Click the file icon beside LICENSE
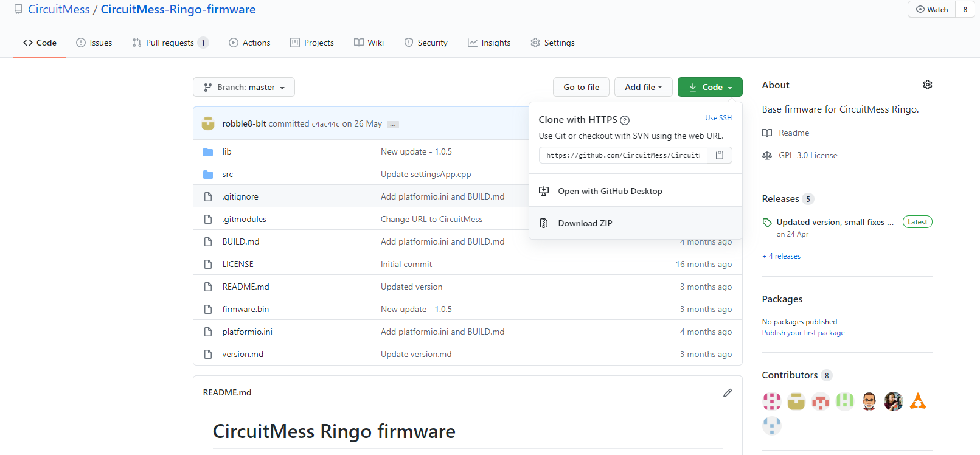This screenshot has width=980, height=455. click(x=208, y=265)
